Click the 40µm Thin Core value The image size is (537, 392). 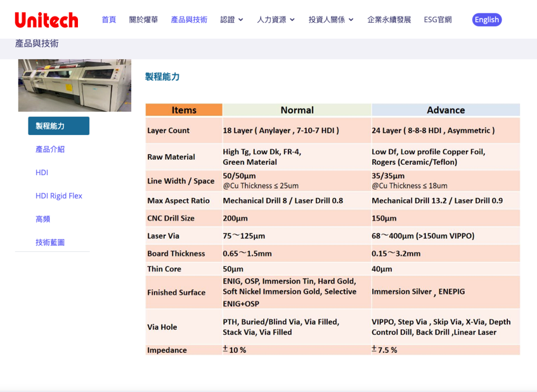pos(382,269)
